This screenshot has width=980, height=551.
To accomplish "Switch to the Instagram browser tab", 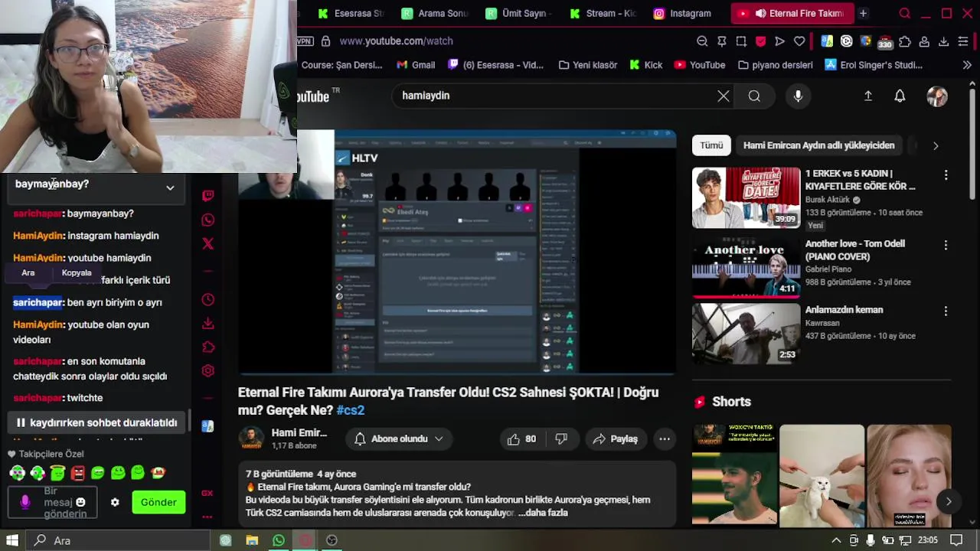I will 683,13.
